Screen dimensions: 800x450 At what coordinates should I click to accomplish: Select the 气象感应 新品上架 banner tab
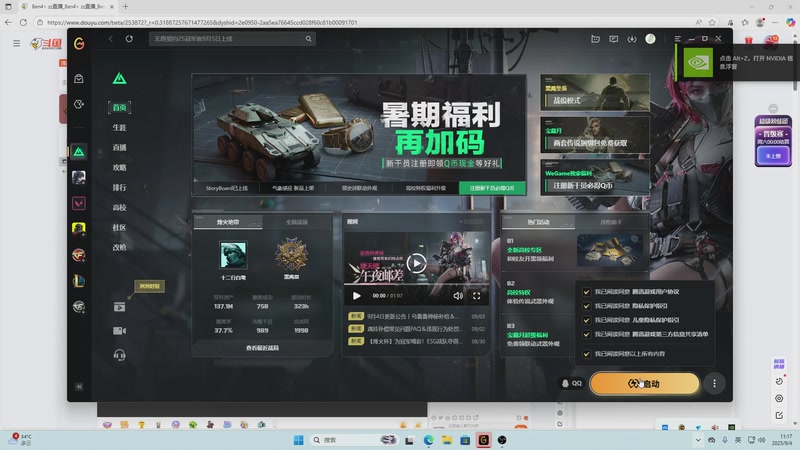(293, 188)
